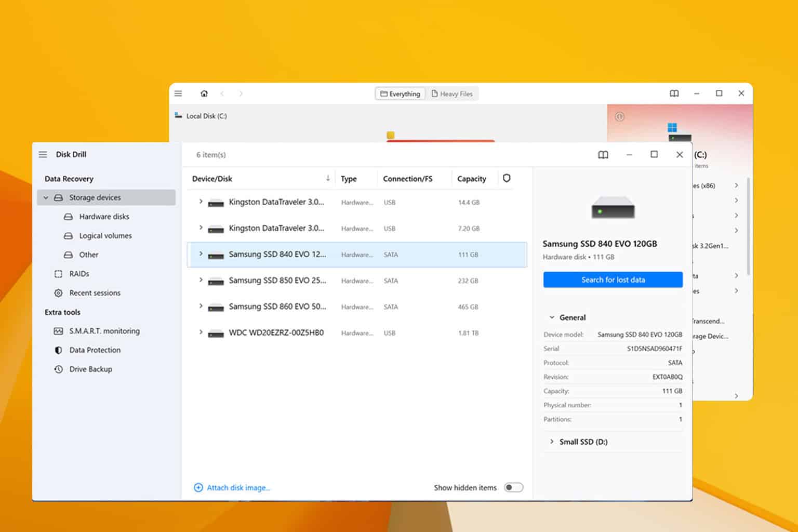The image size is (798, 532).
Task: Toggle the Heavy Files filter
Action: [x=452, y=94]
